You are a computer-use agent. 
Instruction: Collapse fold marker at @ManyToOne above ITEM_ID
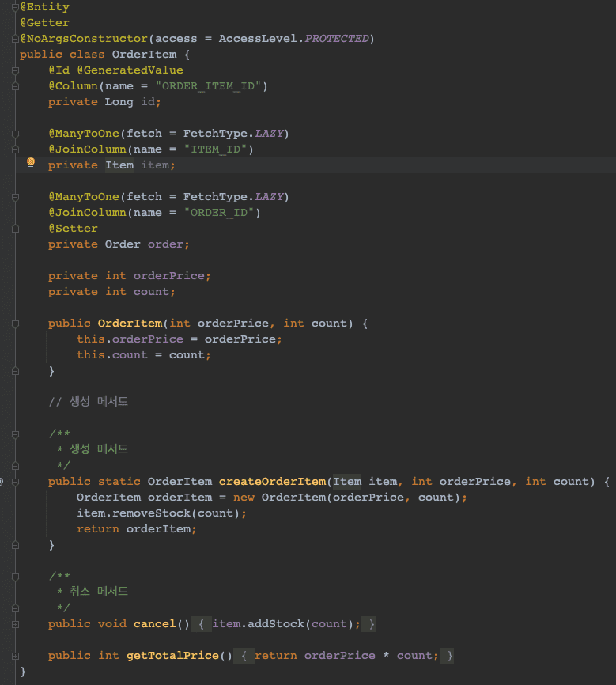(x=15, y=134)
